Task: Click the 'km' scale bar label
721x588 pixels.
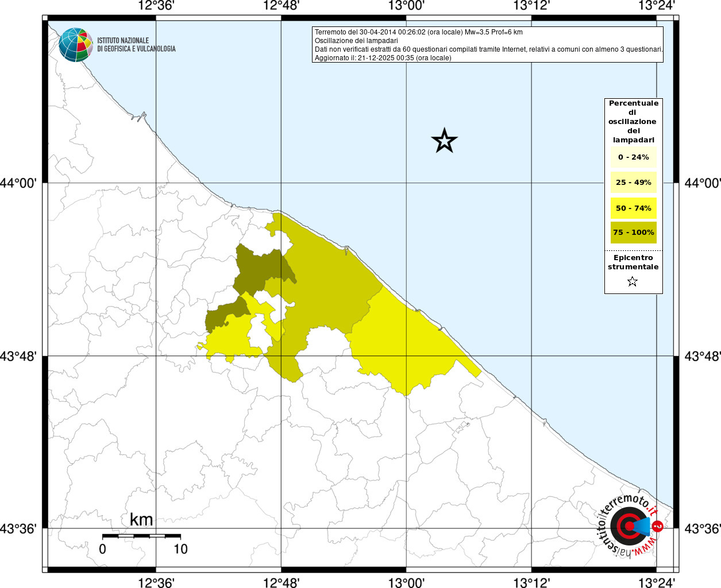Action: (141, 520)
